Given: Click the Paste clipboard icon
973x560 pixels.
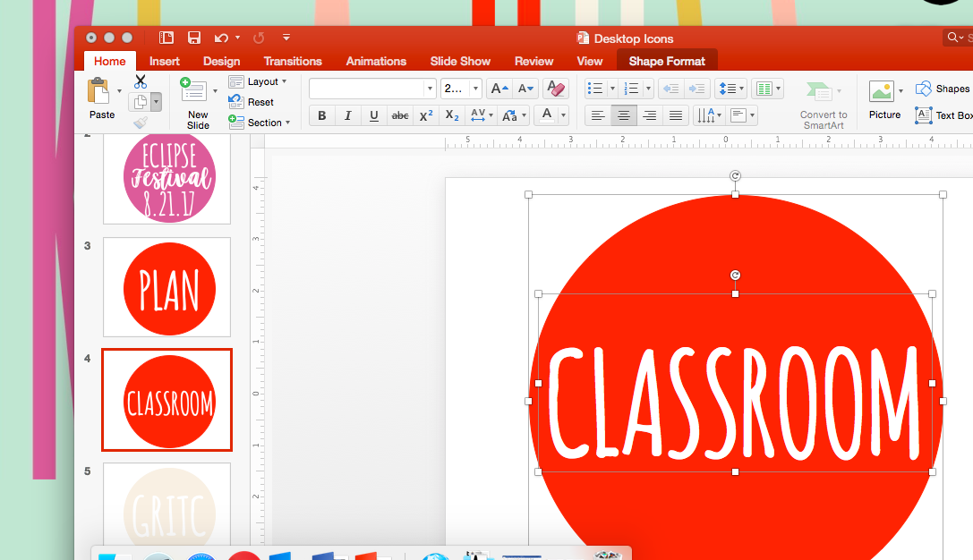Looking at the screenshot, I should pos(98,91).
